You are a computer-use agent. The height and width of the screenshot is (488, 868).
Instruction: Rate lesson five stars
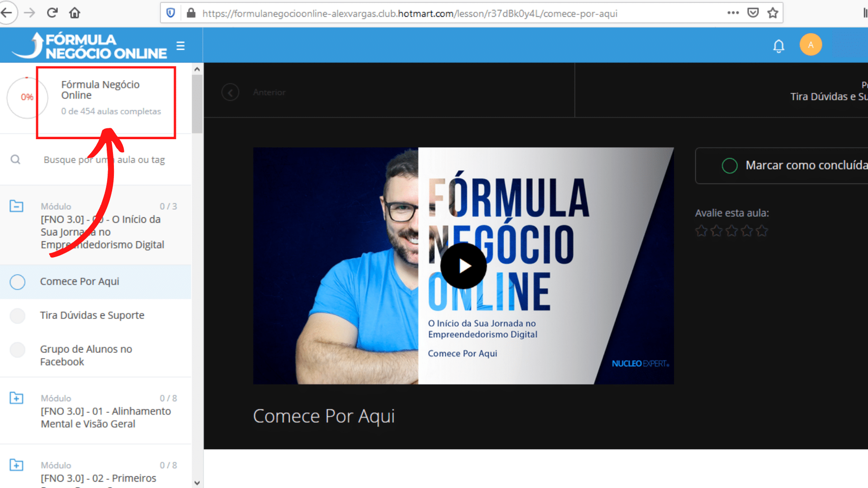pyautogui.click(x=762, y=231)
